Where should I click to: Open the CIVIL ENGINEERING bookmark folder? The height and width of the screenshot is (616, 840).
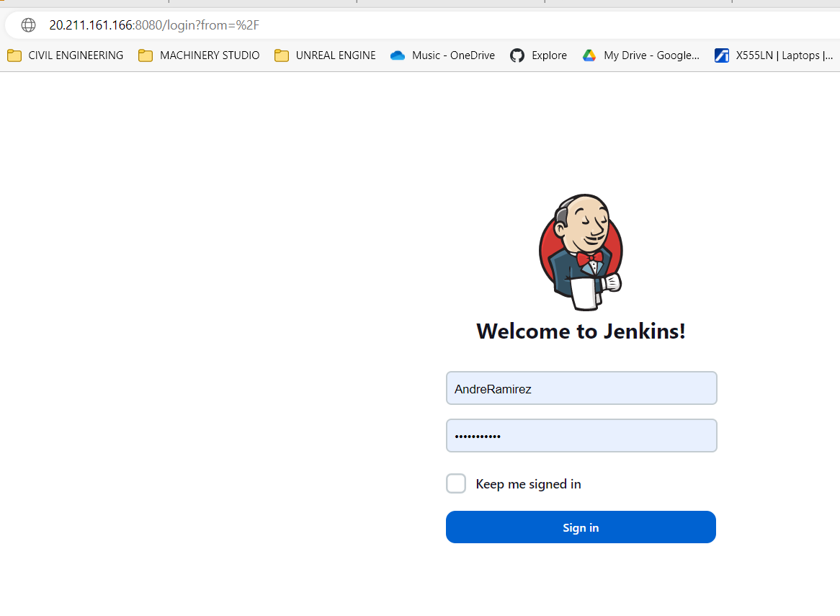[66, 55]
